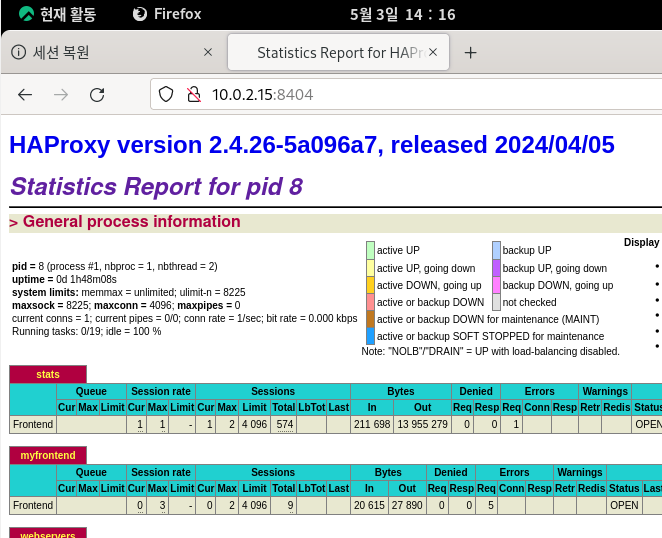Screen dimensions: 662x538
Task: Click the browser Back arrow
Action: (x=25, y=95)
